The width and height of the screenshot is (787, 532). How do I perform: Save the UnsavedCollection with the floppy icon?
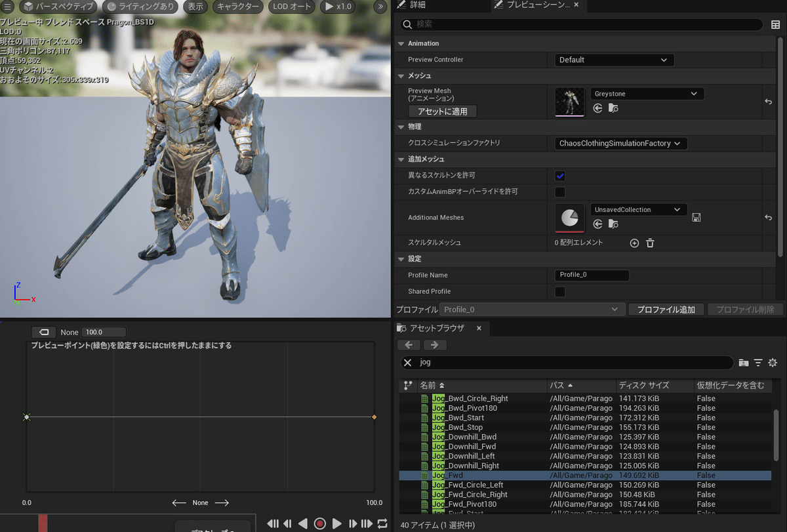click(696, 217)
